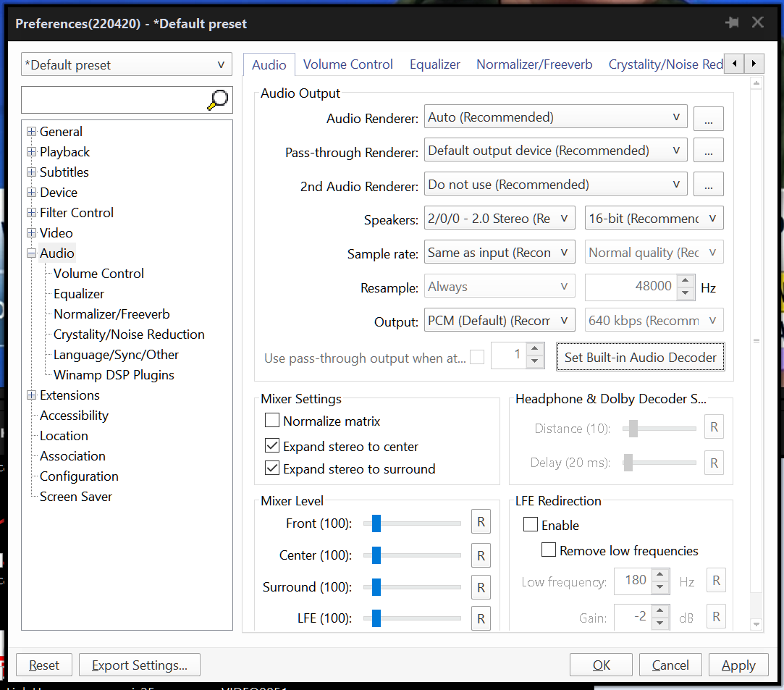Reset headphone Distance with R button
Screen dimensions: 784x690
coord(714,427)
